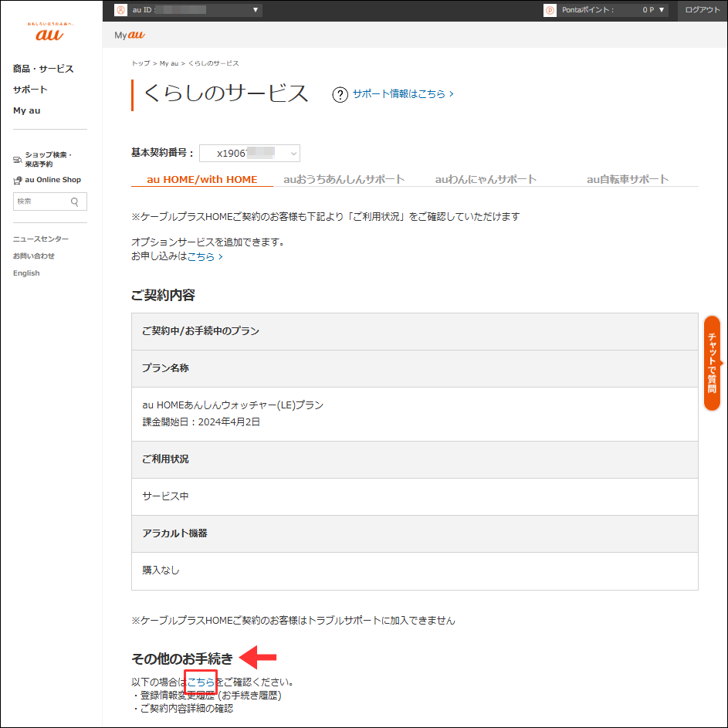This screenshot has width=728, height=728.
Task: Click the magnifier icon in the search box
Action: (x=75, y=201)
